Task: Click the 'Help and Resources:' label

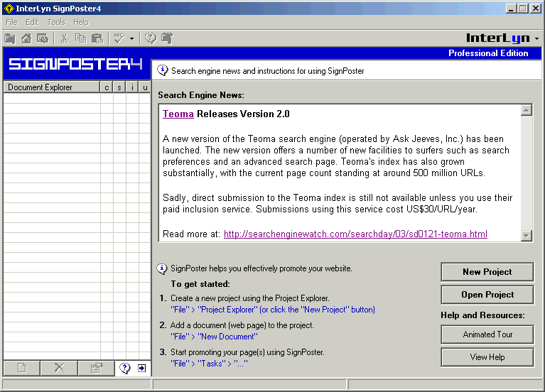Action: [x=482, y=315]
